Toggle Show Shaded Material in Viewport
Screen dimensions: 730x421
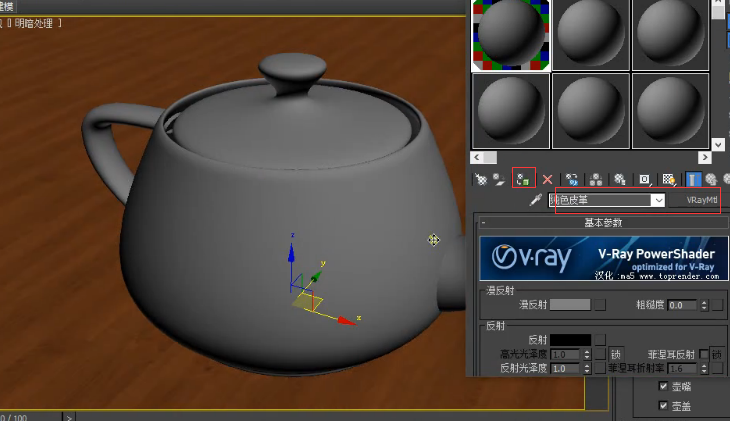tap(669, 179)
